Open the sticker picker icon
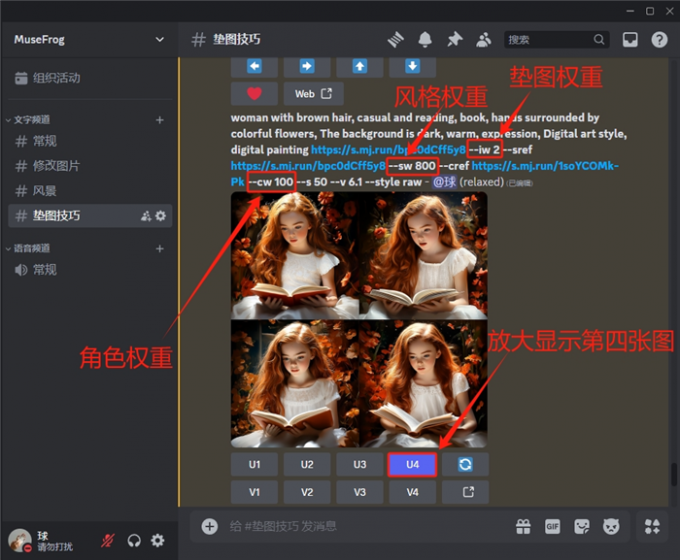Image resolution: width=680 pixels, height=560 pixels. point(582,527)
